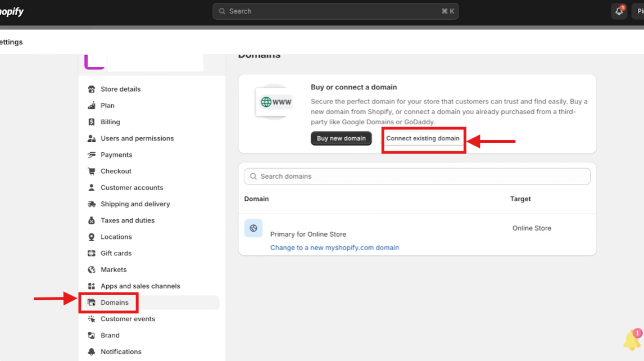Click the Checkout cart icon
The width and height of the screenshot is (644, 361).
91,172
